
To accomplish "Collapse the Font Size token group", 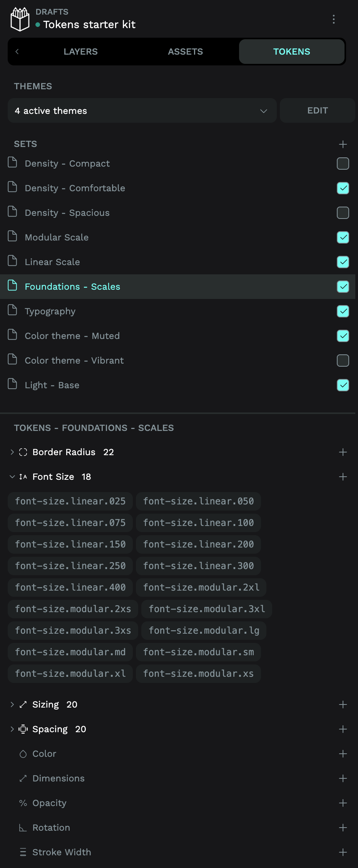I will tap(12, 477).
